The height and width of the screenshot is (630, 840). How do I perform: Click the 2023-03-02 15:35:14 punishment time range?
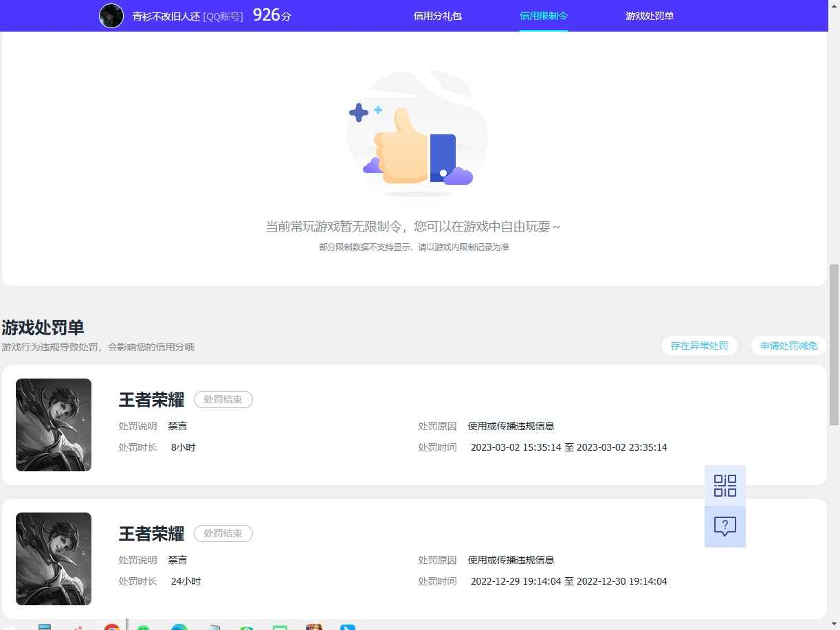[568, 447]
